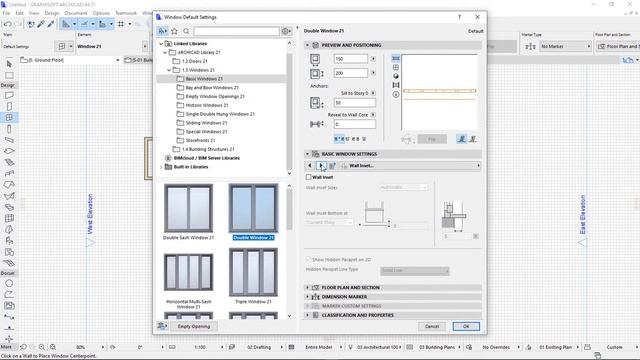Screen dimensions: 640x360
Task: Select the highlighted opening direction icon
Action: pos(462,139)
